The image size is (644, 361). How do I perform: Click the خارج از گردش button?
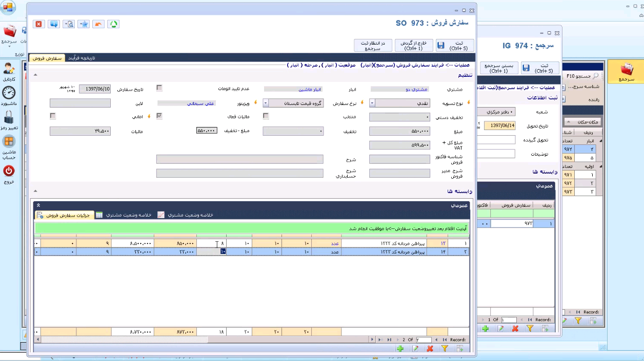pyautogui.click(x=413, y=46)
